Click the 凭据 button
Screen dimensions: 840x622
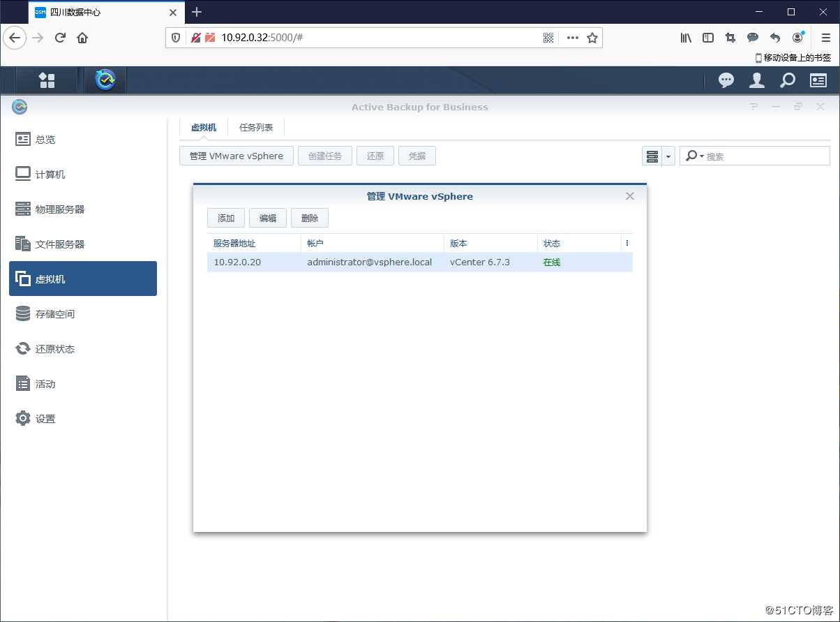[417, 156]
